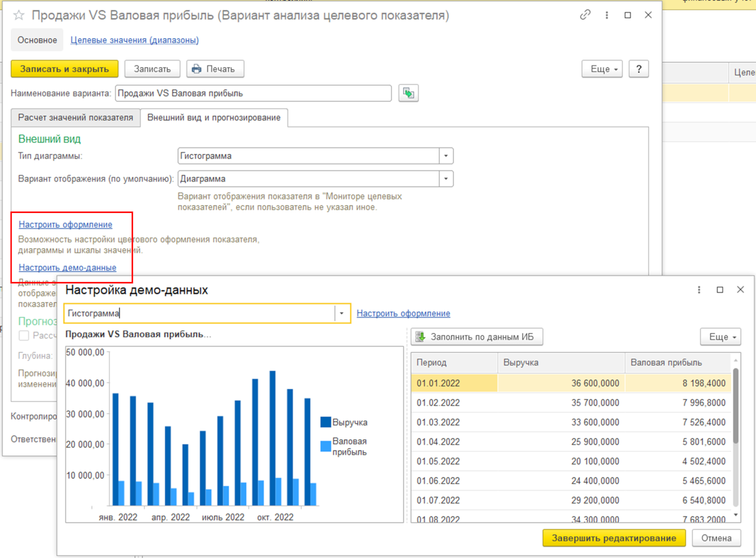This screenshot has width=756, height=558.
Task: Toggle the forecast calculation checkbox
Action: coord(24,336)
